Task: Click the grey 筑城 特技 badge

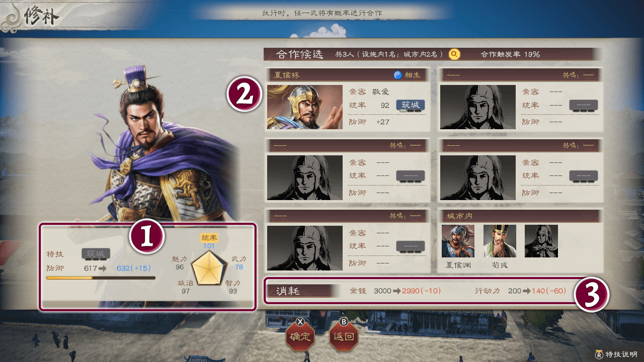Action: pyautogui.click(x=96, y=254)
